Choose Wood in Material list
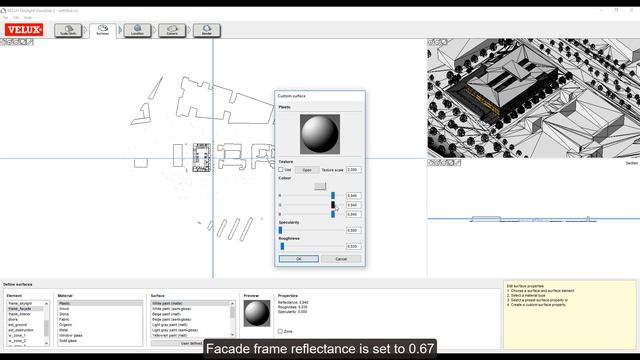Image resolution: width=640 pixels, height=360 pixels. (x=100, y=309)
